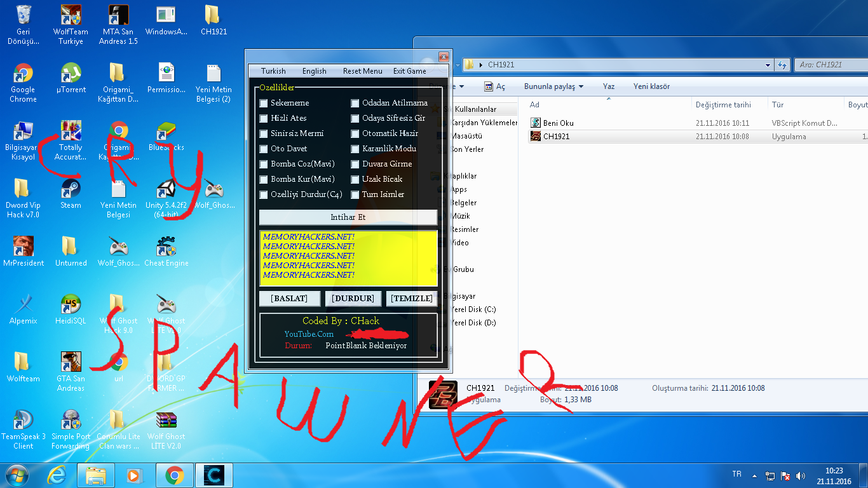Select the Bluestacks desktop icon
The image size is (868, 488).
tap(166, 136)
